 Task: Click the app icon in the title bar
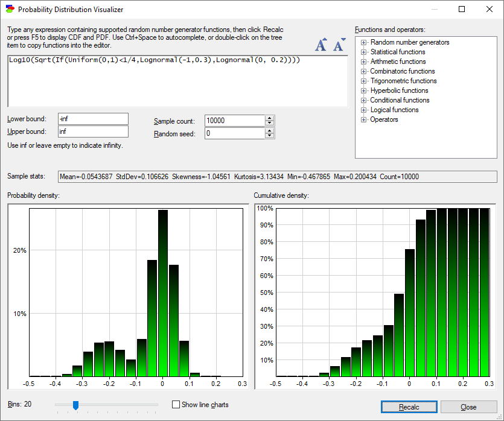pos(10,9)
